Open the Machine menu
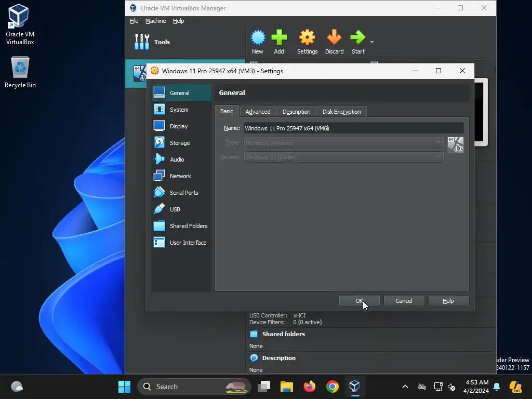The height and width of the screenshot is (399, 532). point(156,21)
